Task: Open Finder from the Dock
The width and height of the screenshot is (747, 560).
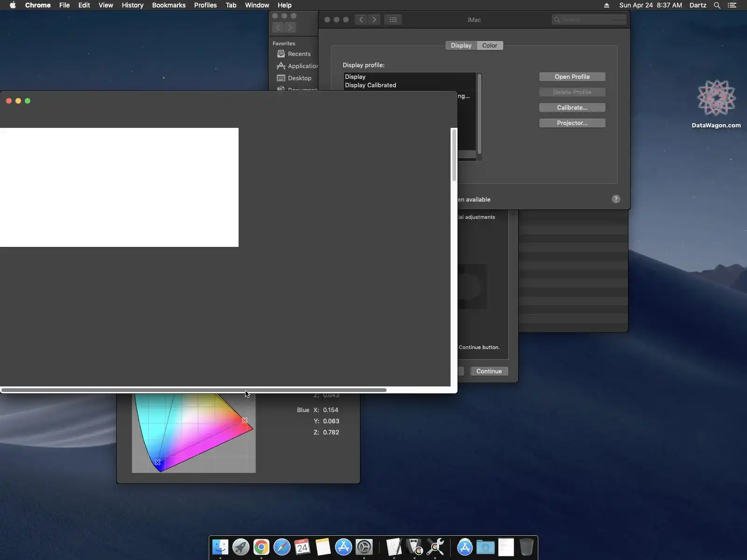Action: pos(220,547)
